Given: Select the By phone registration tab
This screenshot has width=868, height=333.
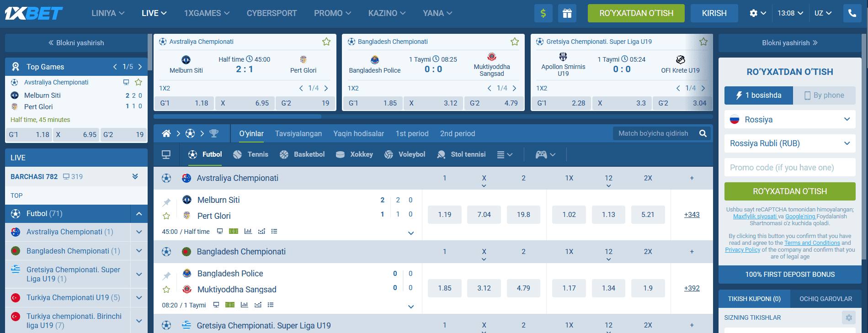Looking at the screenshot, I should pyautogui.click(x=824, y=95).
